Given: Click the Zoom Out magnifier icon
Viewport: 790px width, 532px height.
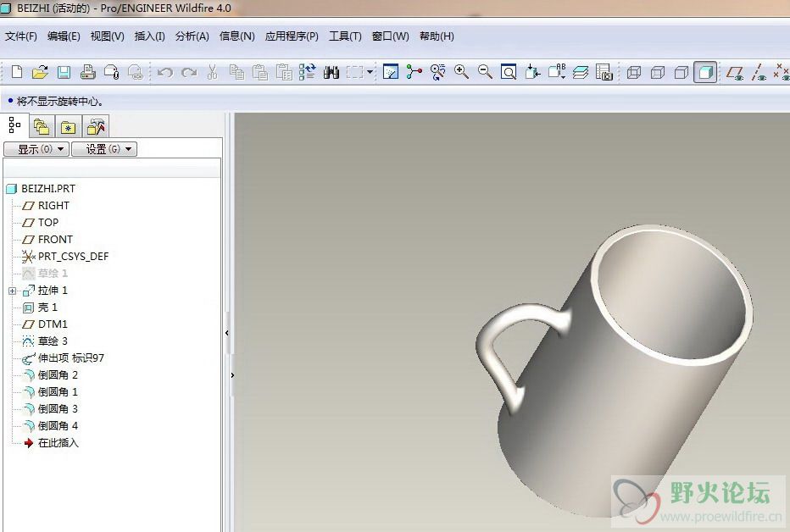Looking at the screenshot, I should tap(485, 72).
